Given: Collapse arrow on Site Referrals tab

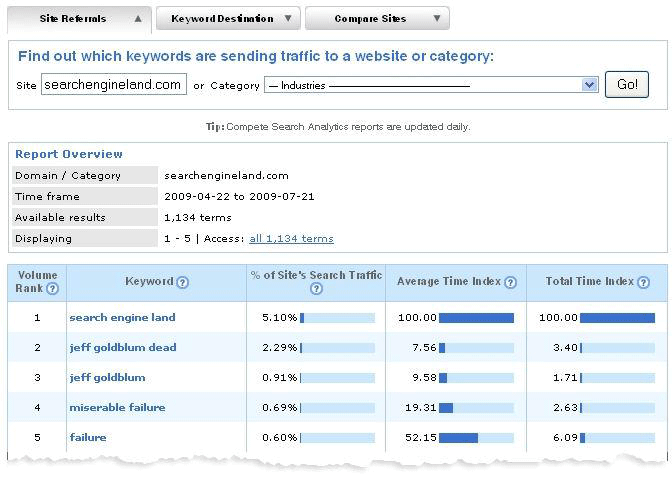Looking at the screenshot, I should pos(138,18).
